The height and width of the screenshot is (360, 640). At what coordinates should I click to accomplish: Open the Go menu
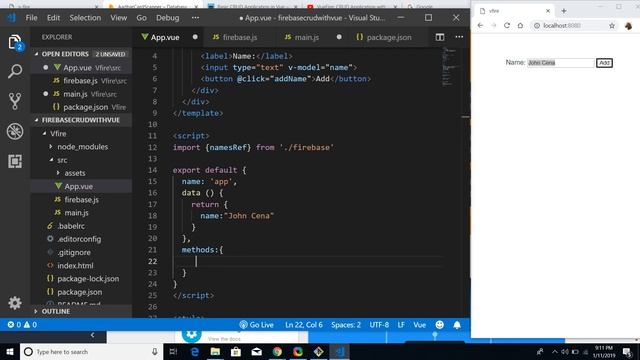[x=141, y=18]
